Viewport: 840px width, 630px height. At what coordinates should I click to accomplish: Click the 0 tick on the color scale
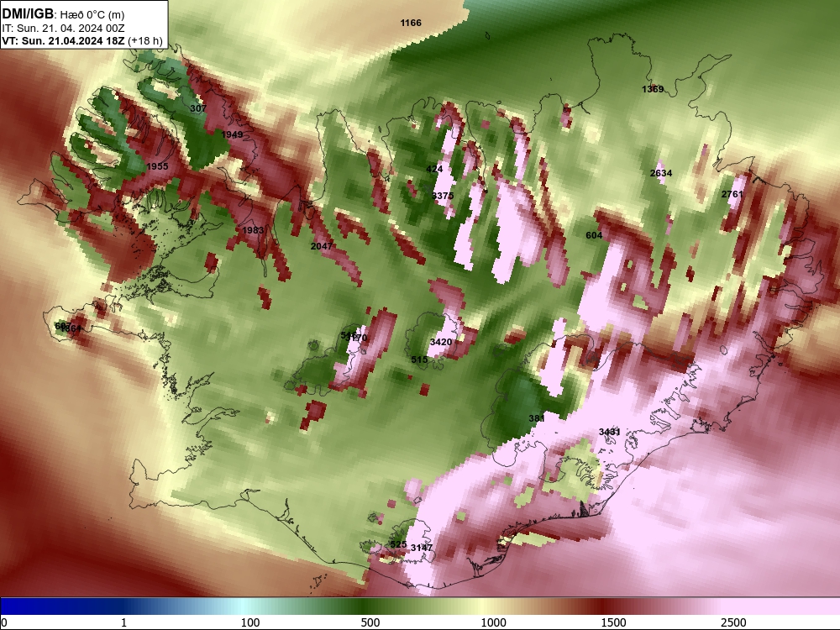click(x=4, y=622)
